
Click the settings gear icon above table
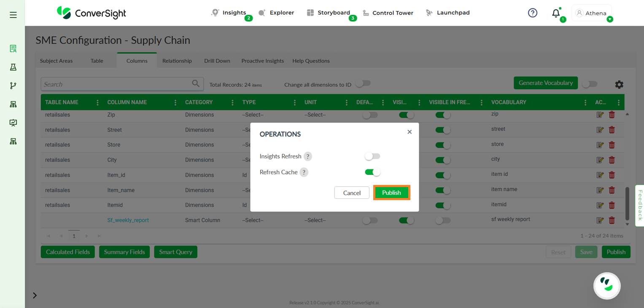pos(619,84)
